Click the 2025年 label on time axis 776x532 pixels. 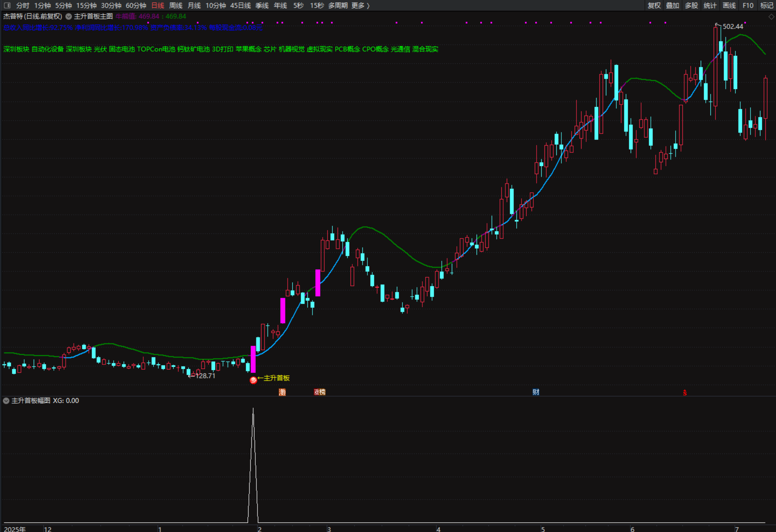[15, 529]
